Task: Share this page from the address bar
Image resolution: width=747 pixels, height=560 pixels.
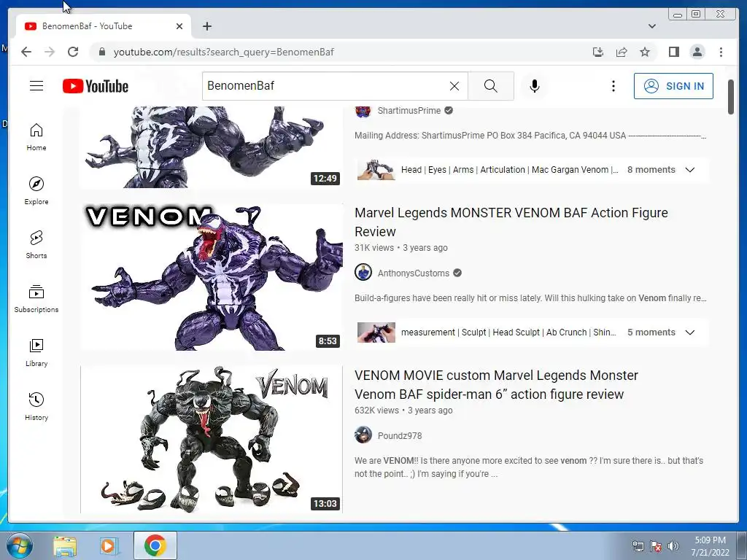Action: (622, 52)
